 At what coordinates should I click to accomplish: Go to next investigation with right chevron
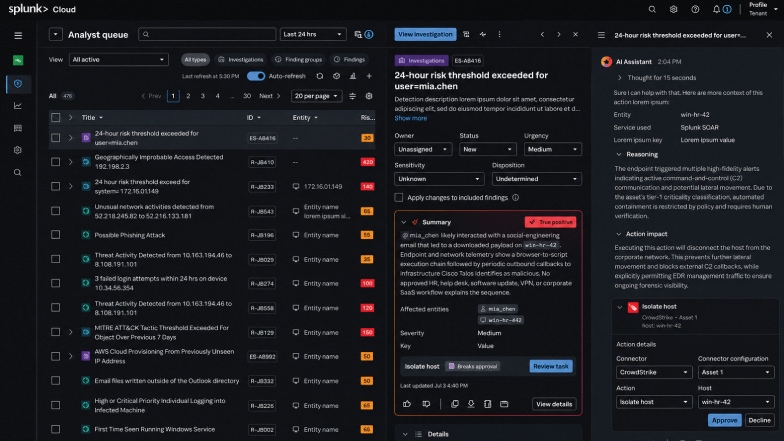(x=559, y=34)
